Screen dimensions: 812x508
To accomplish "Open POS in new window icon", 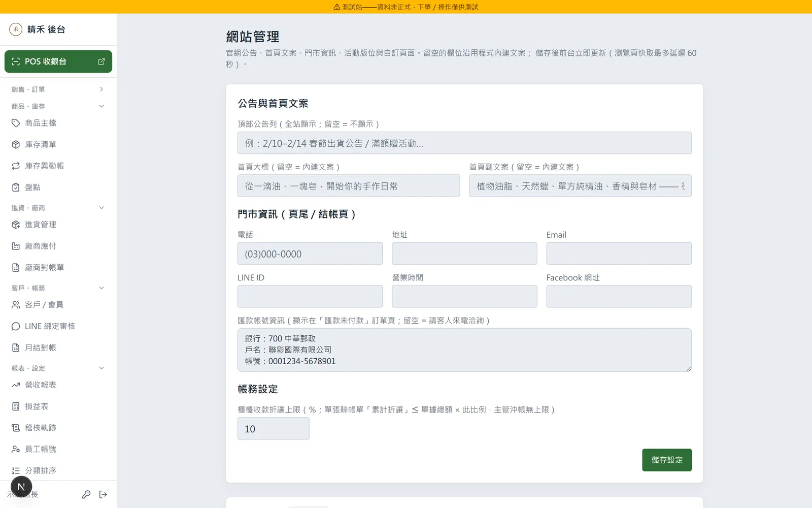I will 101,61.
